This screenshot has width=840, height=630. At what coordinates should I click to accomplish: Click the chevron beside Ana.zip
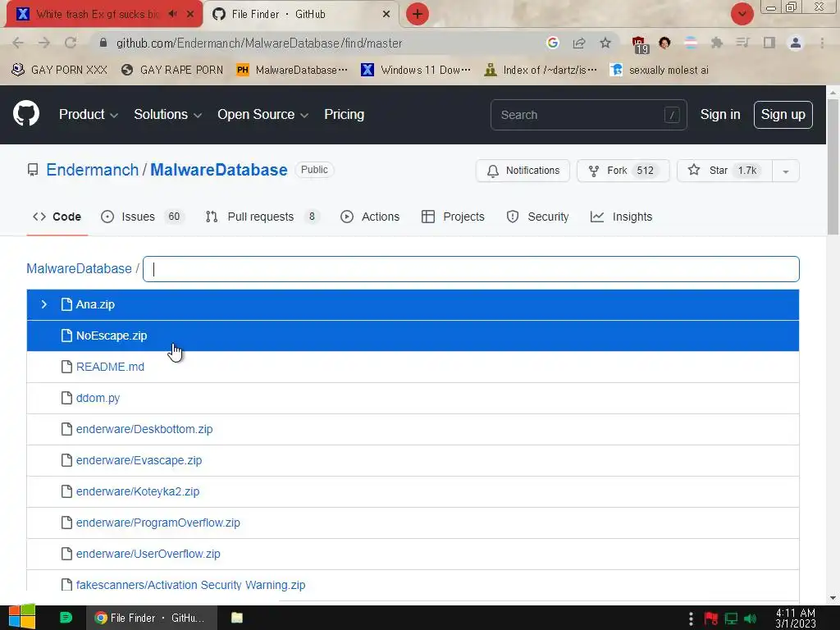click(x=44, y=304)
